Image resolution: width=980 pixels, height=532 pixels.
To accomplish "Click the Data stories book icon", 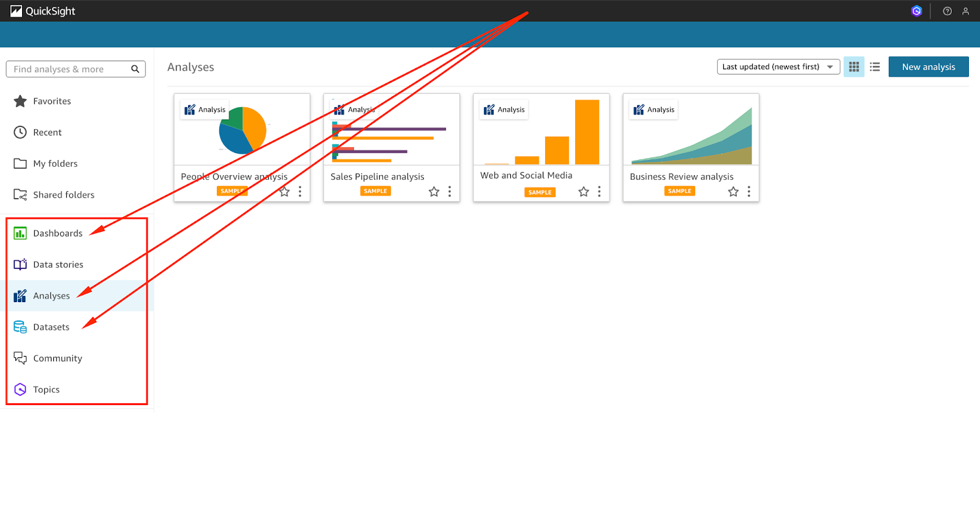I will coord(20,265).
